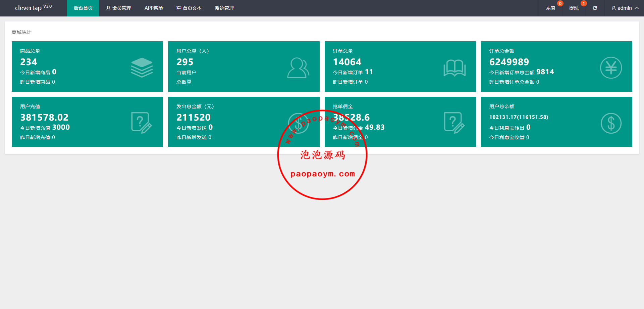Open the APP菜单 menu
The width and height of the screenshot is (644, 309).
tap(154, 8)
